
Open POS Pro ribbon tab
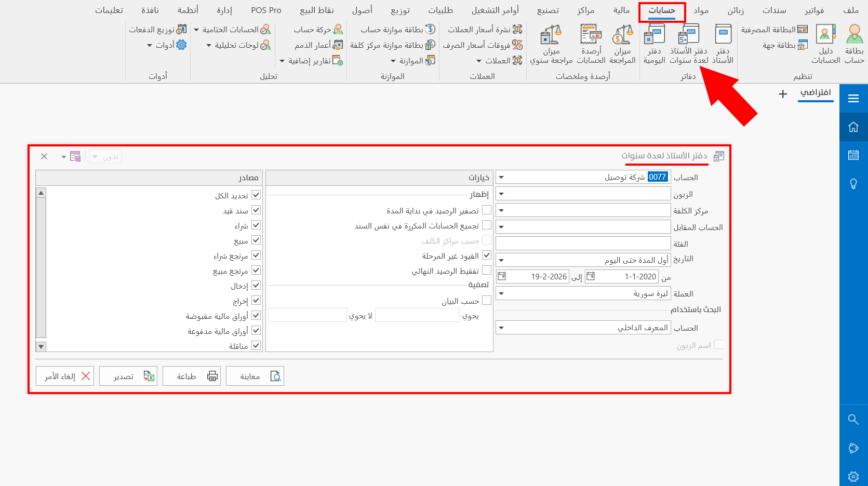tap(266, 10)
